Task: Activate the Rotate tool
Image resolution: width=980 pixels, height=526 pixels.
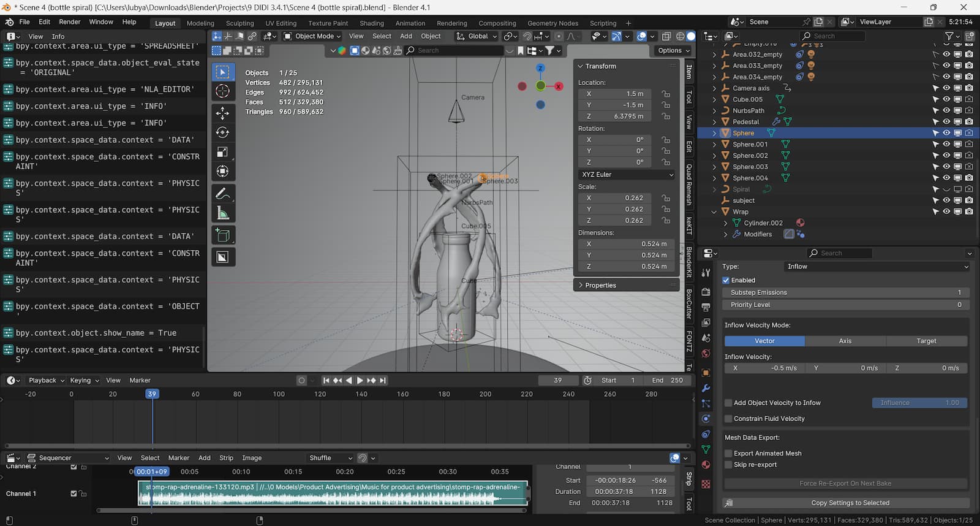Action: [x=223, y=132]
